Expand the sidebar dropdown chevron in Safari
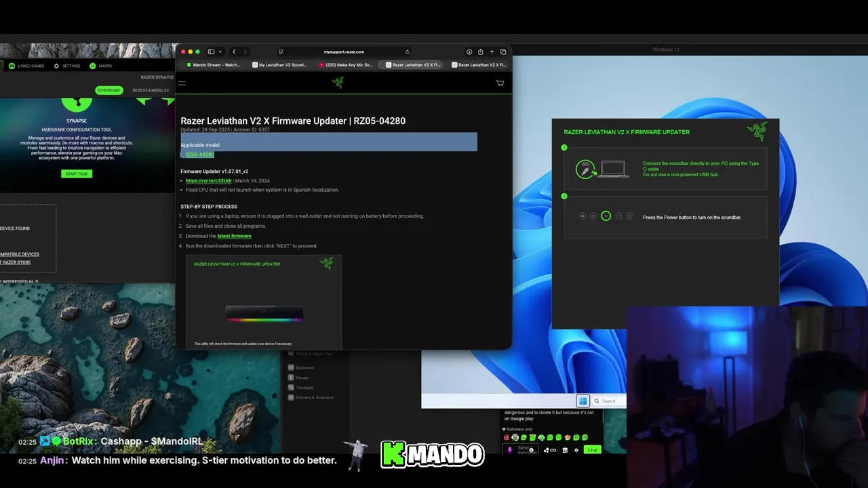The height and width of the screenshot is (488, 868). (x=220, y=52)
